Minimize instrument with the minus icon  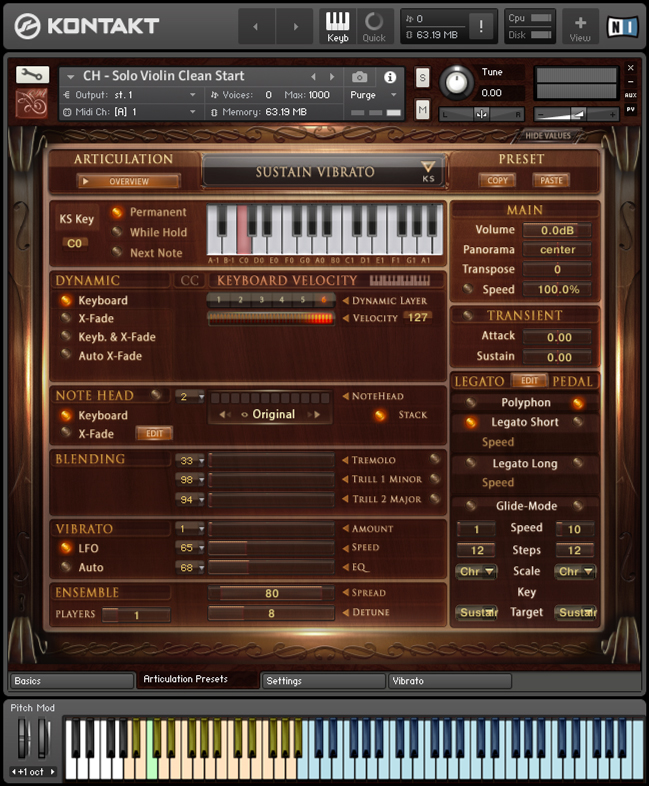[630, 81]
